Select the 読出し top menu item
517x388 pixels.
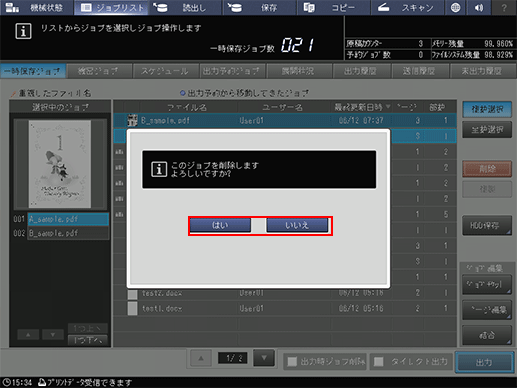click(x=186, y=8)
